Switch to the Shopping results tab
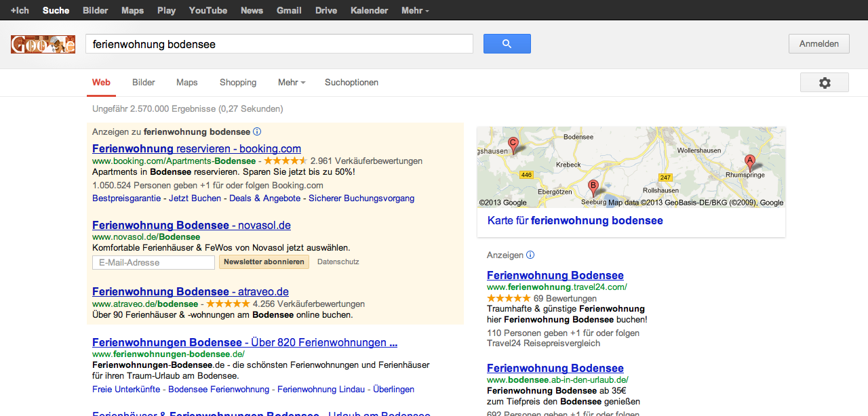Viewport: 868px width, 416px height. 238,83
